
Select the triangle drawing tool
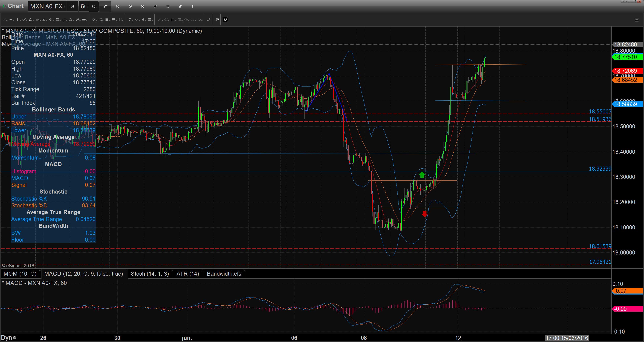(x=71, y=20)
